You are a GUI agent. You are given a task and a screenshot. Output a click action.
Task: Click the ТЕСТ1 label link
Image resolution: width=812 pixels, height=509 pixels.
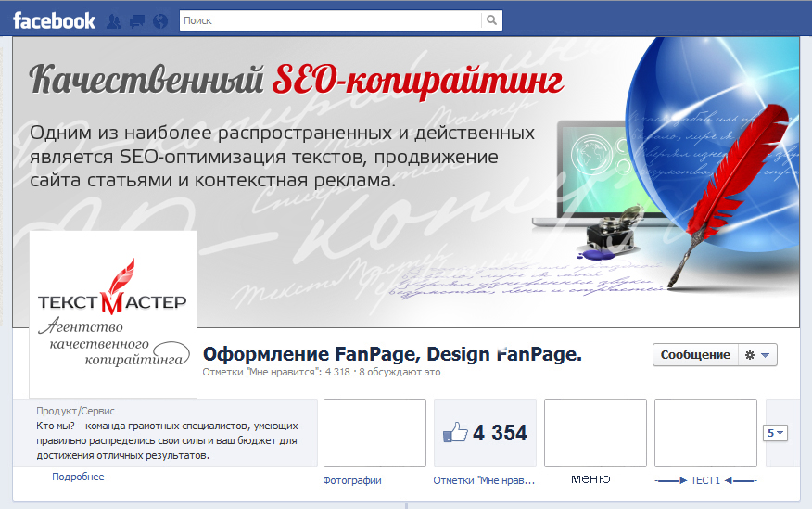click(705, 480)
